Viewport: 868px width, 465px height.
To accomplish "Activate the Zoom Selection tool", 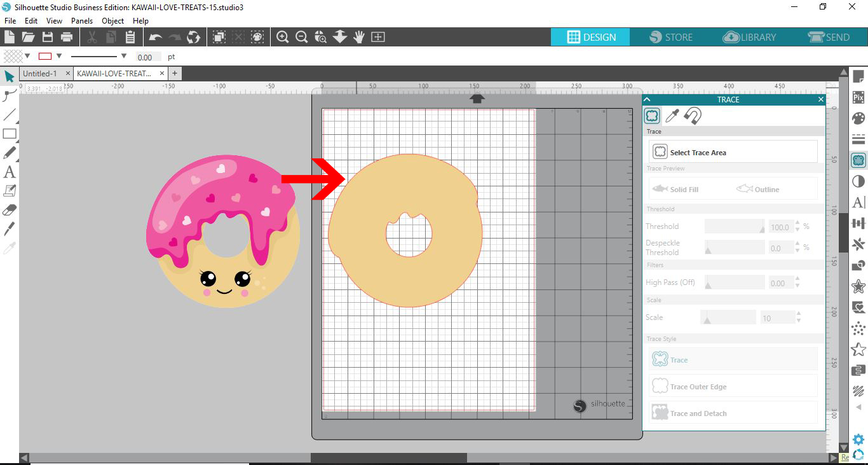I will (x=321, y=37).
